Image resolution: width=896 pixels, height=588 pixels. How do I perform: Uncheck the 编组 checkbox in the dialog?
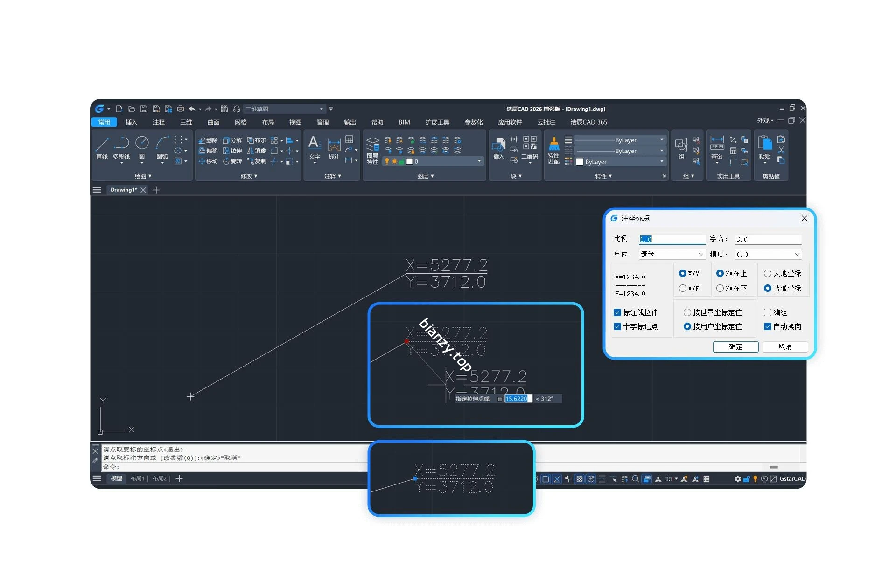pyautogui.click(x=767, y=312)
